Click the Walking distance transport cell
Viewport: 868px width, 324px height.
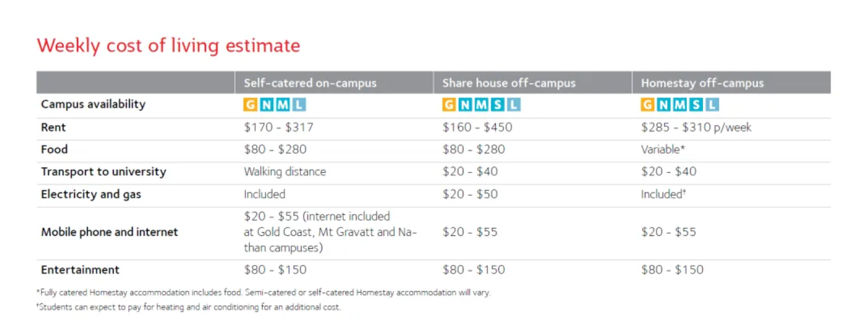[285, 172]
